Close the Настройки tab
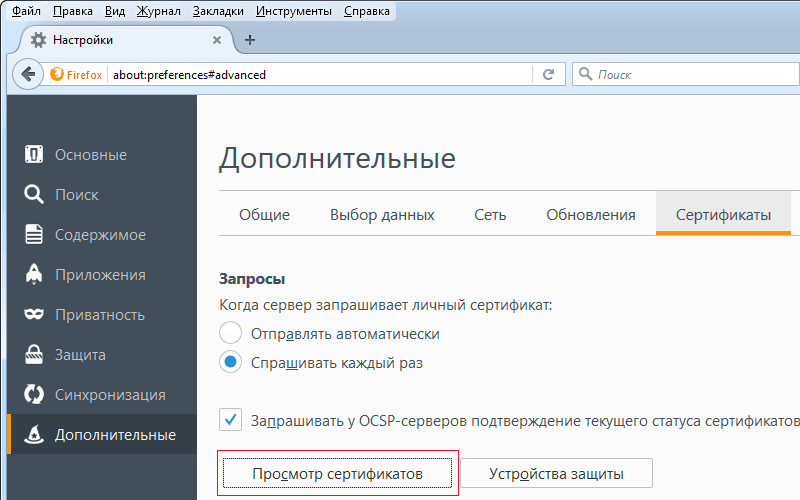This screenshot has width=800, height=500. (217, 40)
